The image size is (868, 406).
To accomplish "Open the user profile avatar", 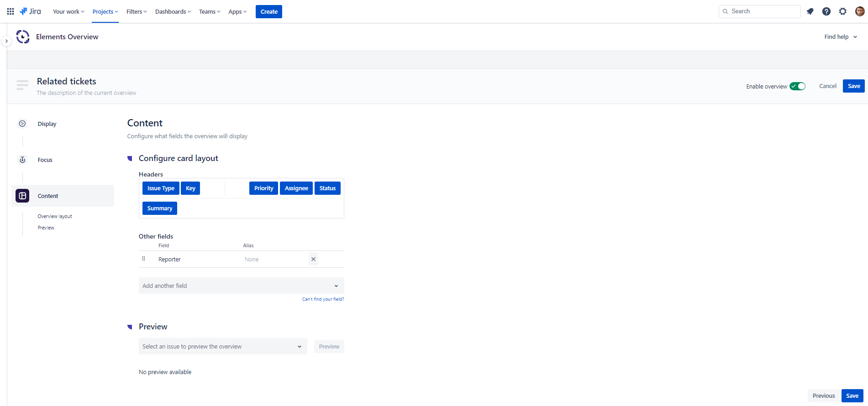I will [859, 11].
